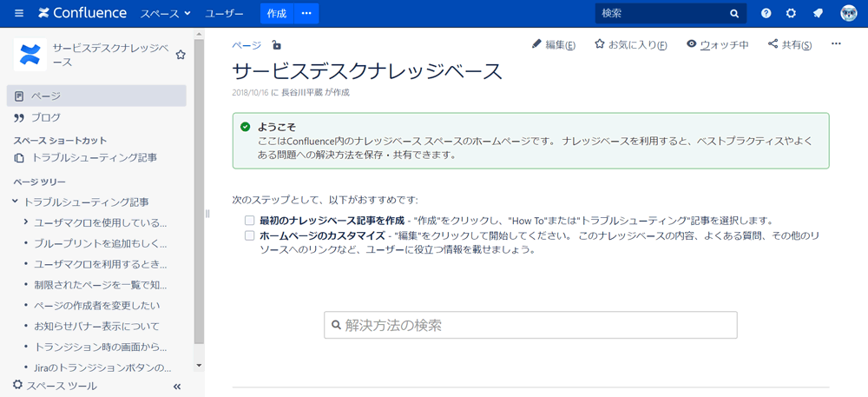Collapse the トラブルシューティング記事 tree node
Screen dimensions: 868x397
pos(15,202)
